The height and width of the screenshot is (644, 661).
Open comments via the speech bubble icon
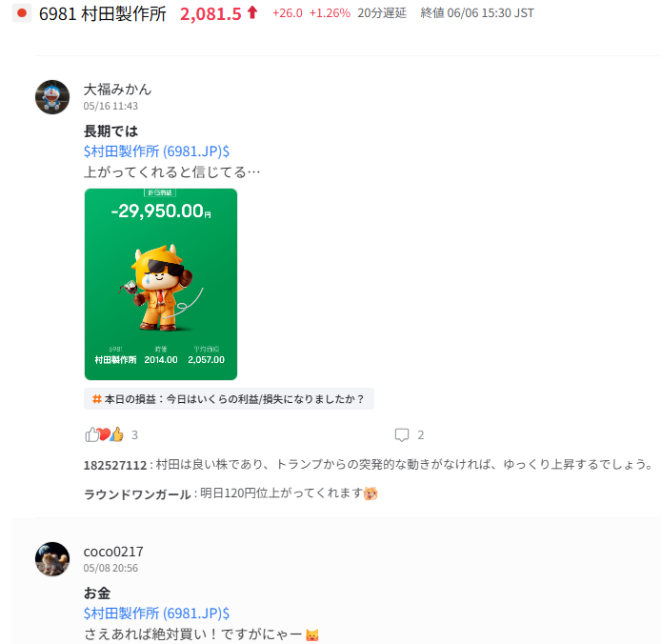(x=402, y=434)
